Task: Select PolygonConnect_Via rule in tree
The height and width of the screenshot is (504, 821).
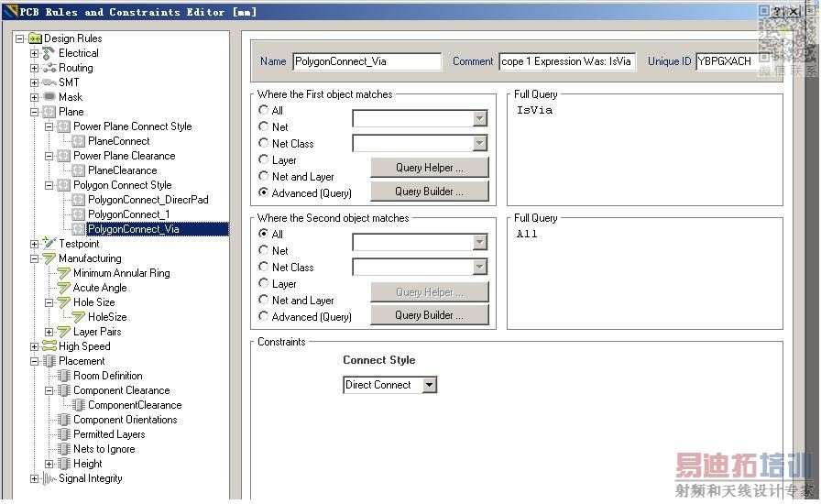Action: (134, 229)
